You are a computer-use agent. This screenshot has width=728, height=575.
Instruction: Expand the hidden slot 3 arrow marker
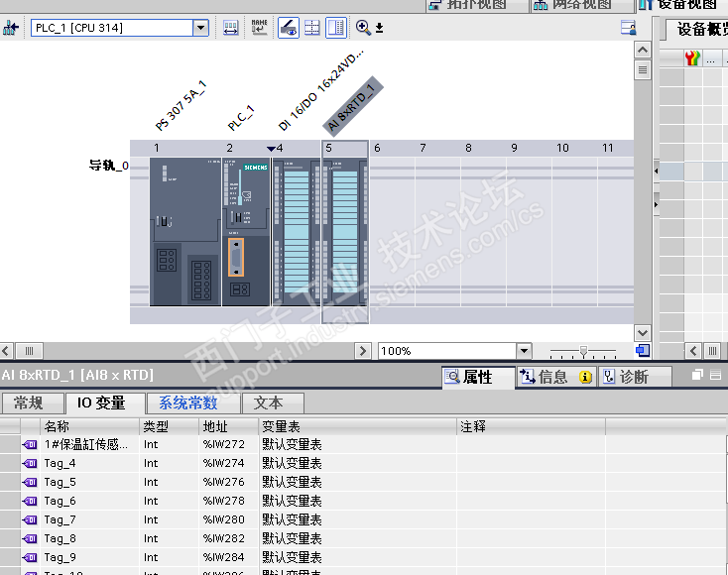tap(271, 149)
